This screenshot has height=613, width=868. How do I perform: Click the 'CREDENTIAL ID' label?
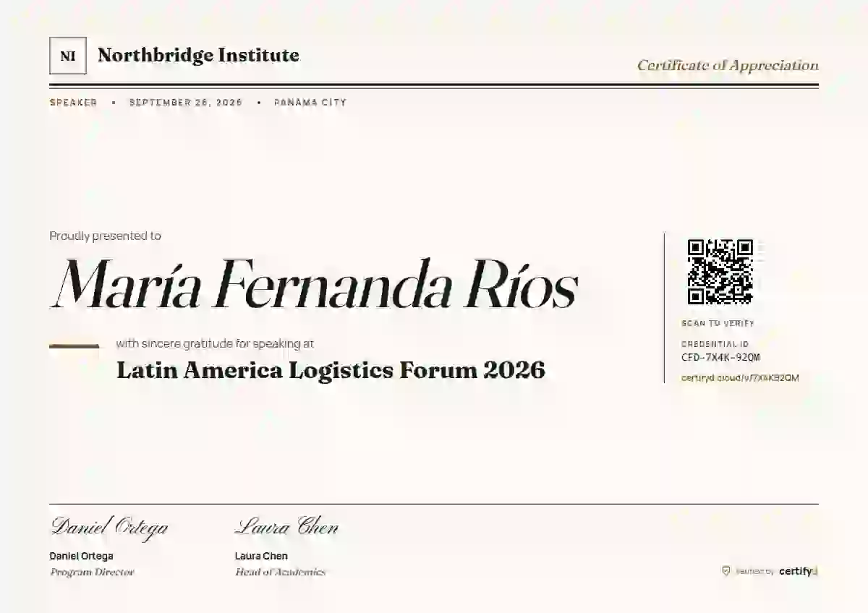pyautogui.click(x=715, y=345)
